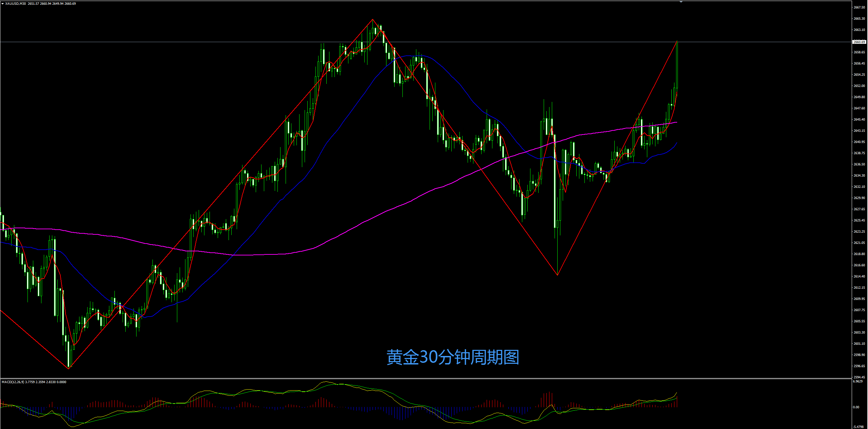
Task: Click price axis label 2605.55
Action: pos(859,321)
